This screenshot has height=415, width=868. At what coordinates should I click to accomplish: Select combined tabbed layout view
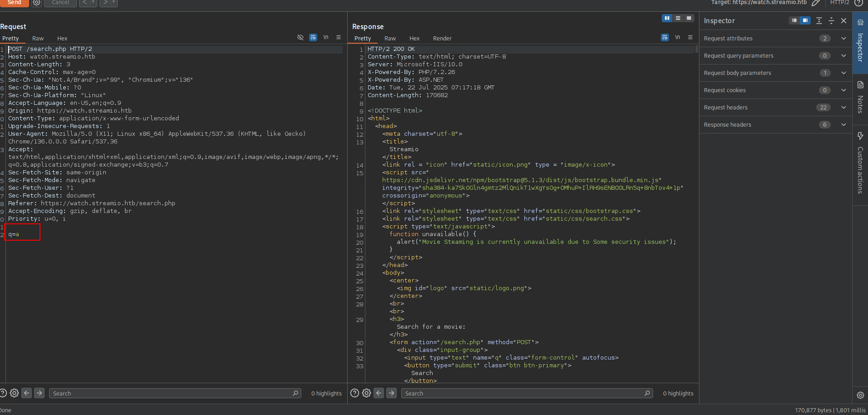click(689, 18)
